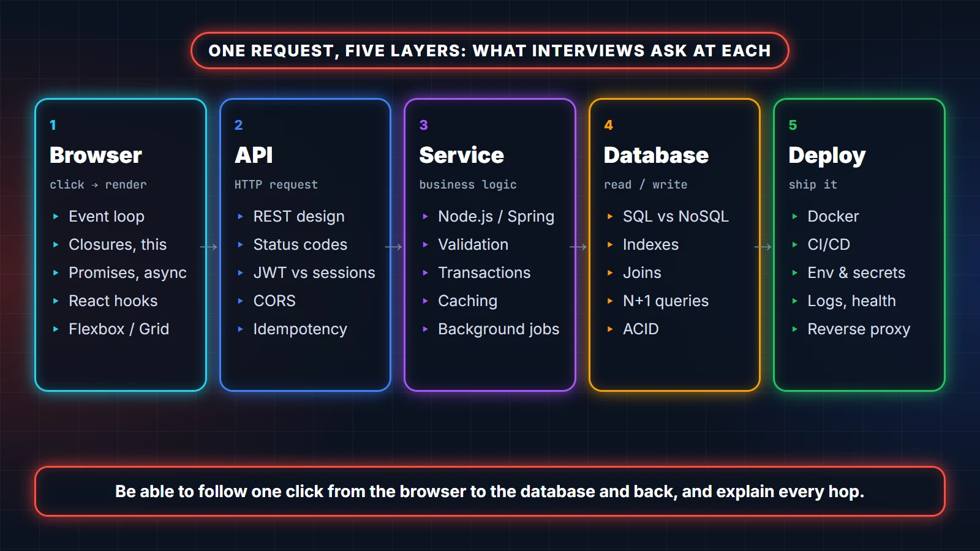Click 'Background jobs' item
Screen dimensions: 980x551
click(x=499, y=329)
